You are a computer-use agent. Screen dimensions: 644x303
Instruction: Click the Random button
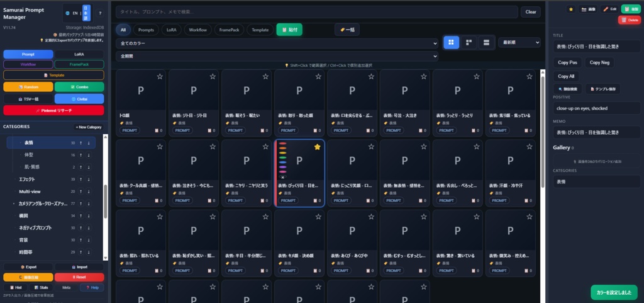pos(28,87)
